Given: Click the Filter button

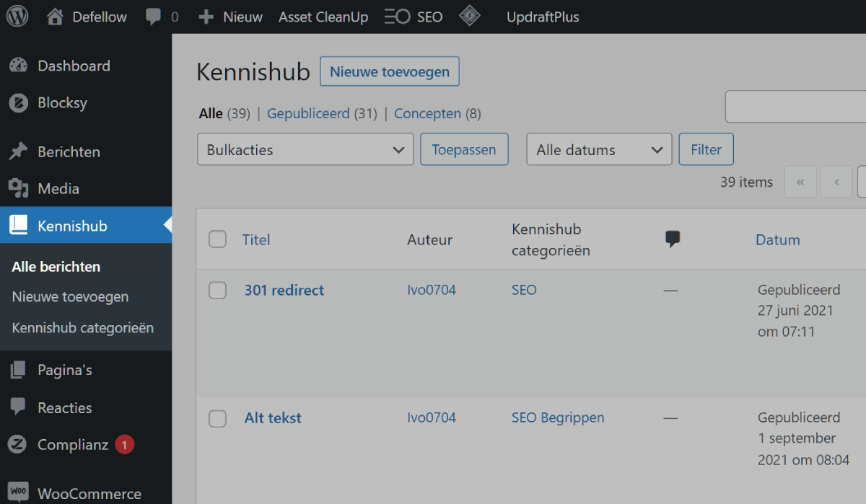Looking at the screenshot, I should pos(706,149).
